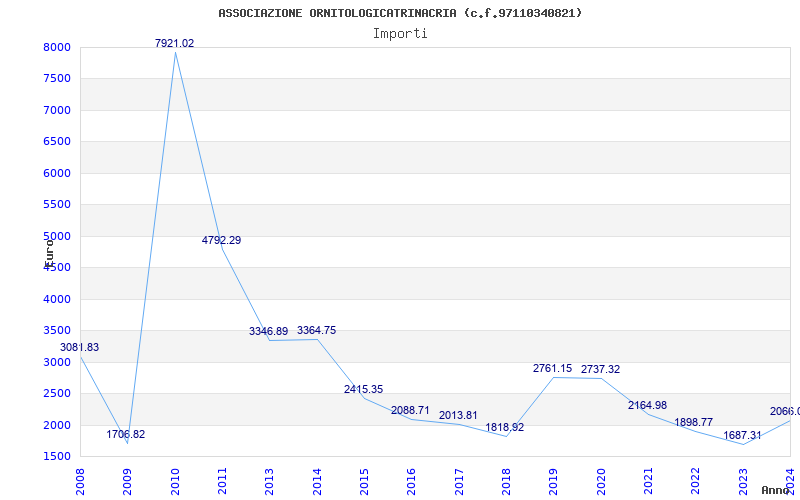Select the 1818.92 data label

[x=505, y=428]
